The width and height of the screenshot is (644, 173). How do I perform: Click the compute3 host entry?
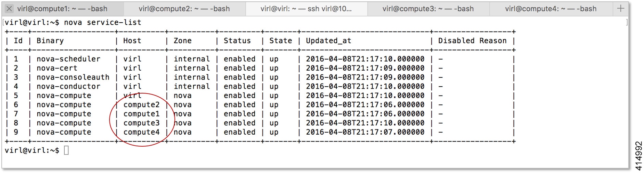[141, 123]
